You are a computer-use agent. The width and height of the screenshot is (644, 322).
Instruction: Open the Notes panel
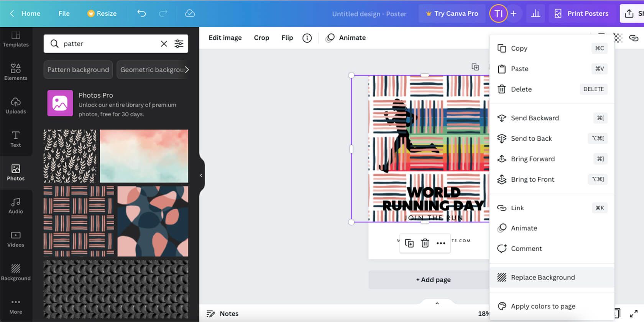(222, 314)
